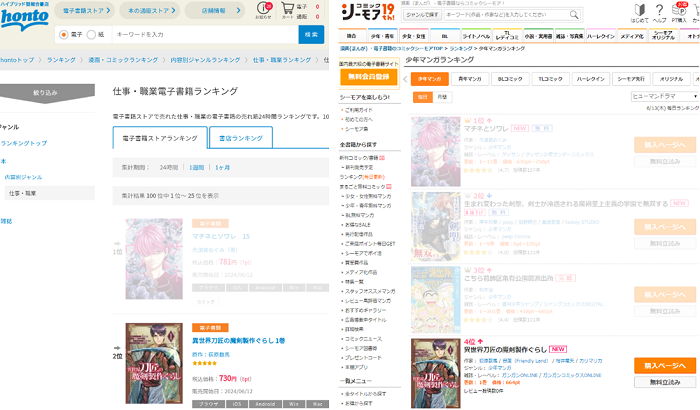
Task: Open BL in the Cmoa navigation bar
Action: point(445,36)
